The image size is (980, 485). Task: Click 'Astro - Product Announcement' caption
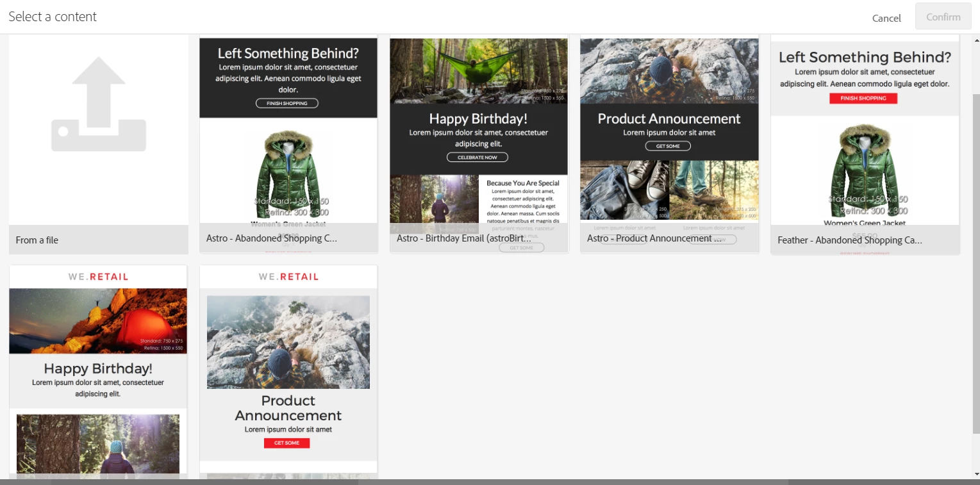point(654,238)
